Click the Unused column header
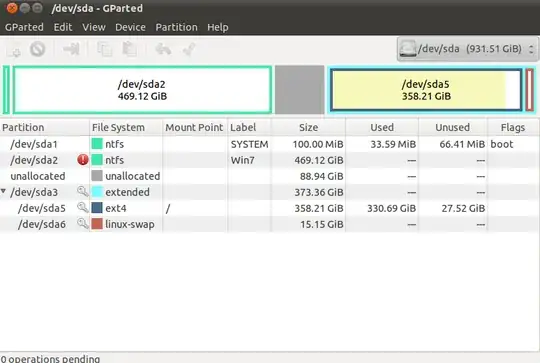Screen dimensions: 540x363 coord(453,127)
